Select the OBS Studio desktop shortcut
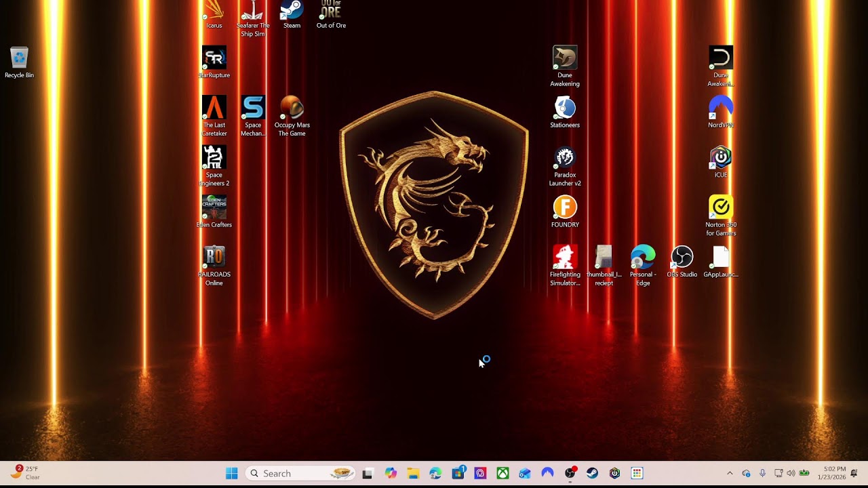Viewport: 868px width, 488px height. [682, 262]
